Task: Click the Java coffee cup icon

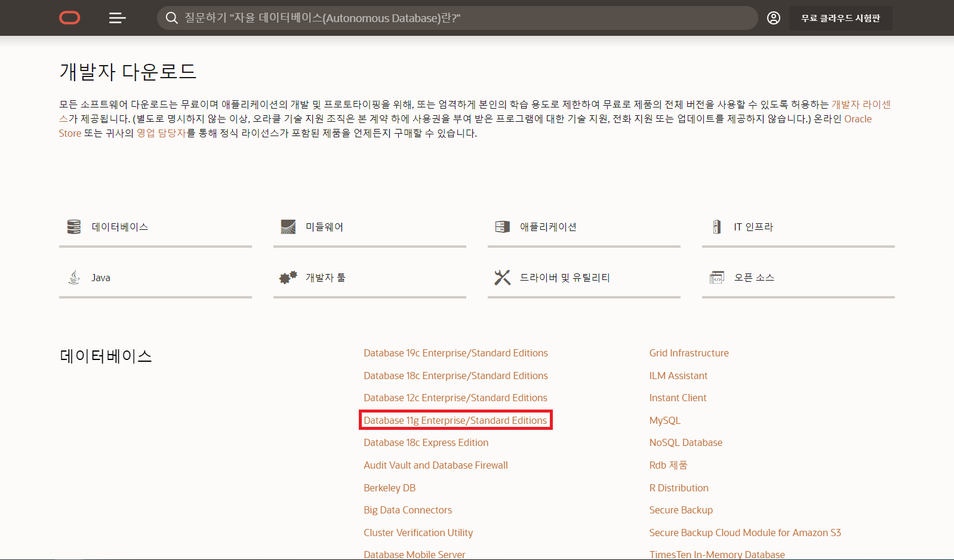Action: (x=74, y=278)
